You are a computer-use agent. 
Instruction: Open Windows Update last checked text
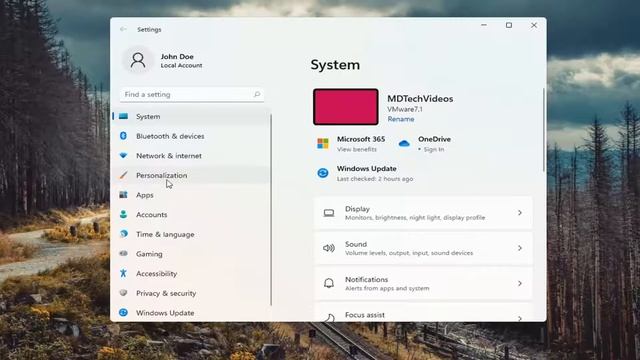[x=375, y=179]
